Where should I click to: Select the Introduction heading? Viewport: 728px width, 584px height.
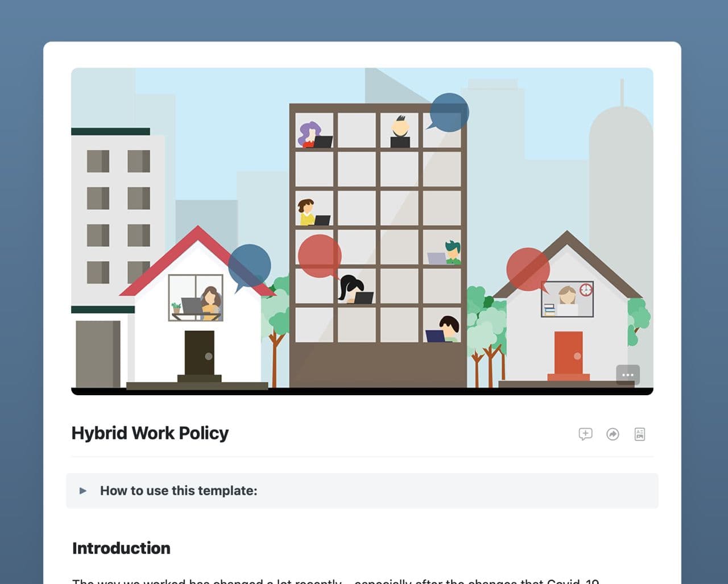pos(121,548)
